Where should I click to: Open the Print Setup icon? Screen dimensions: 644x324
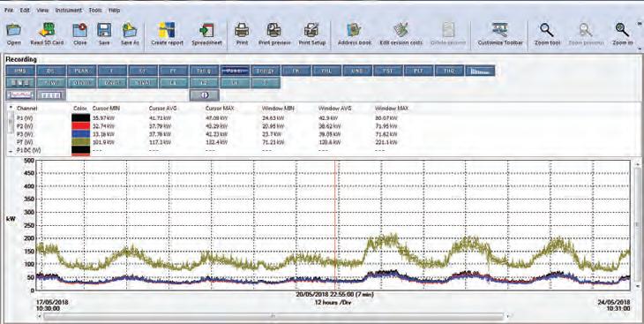[311, 31]
